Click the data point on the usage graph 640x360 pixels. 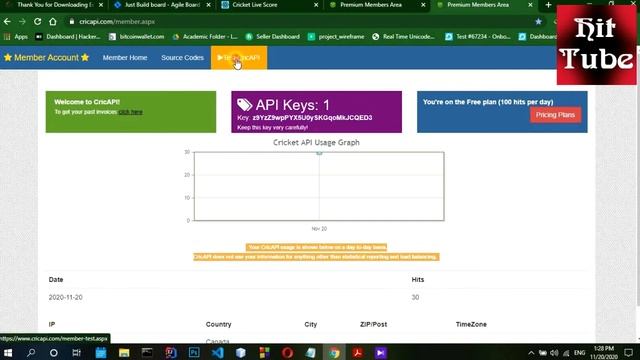319,153
